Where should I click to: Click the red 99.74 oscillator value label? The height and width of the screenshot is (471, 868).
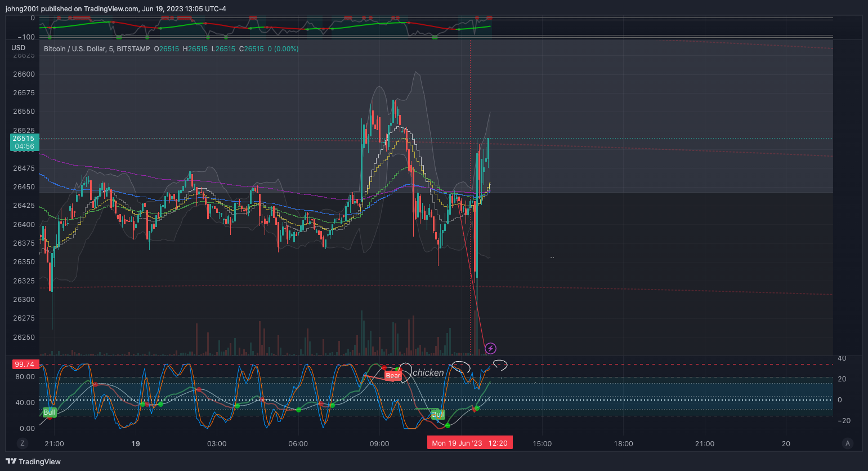tap(25, 365)
